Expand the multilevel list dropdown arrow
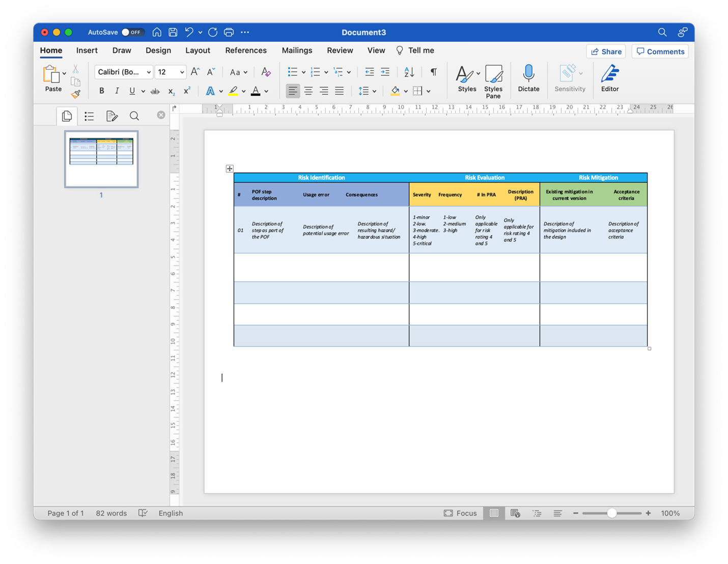 point(349,72)
